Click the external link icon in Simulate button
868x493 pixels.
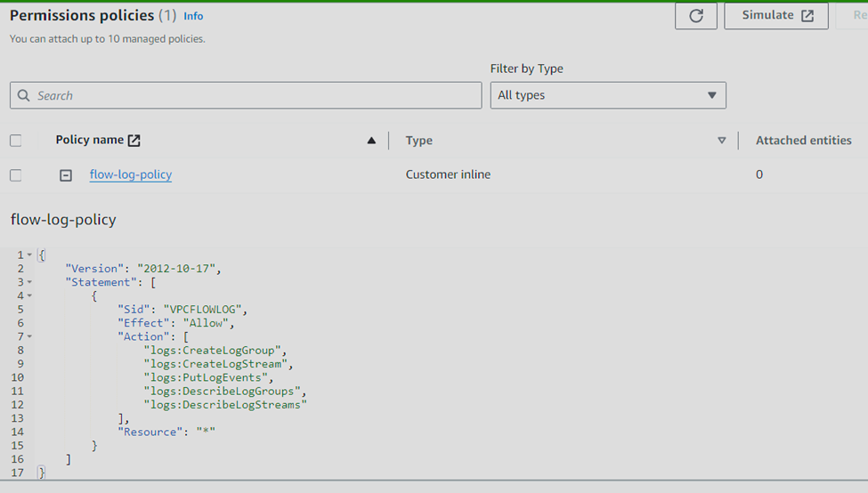(807, 15)
